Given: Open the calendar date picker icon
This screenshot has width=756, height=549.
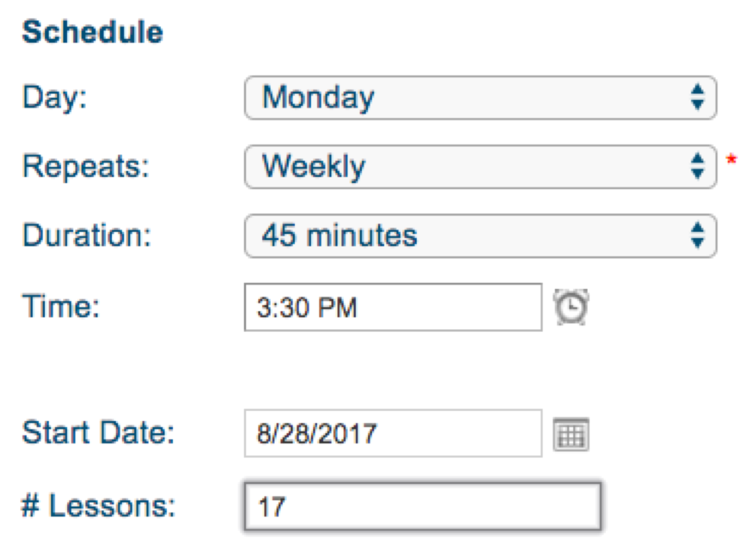Looking at the screenshot, I should [571, 435].
